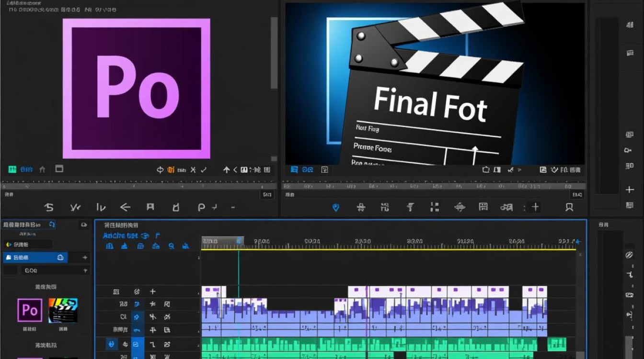The image size is (644, 359).
Task: Click the source monitor's vertical scrollbar
Action: pyautogui.click(x=274, y=53)
